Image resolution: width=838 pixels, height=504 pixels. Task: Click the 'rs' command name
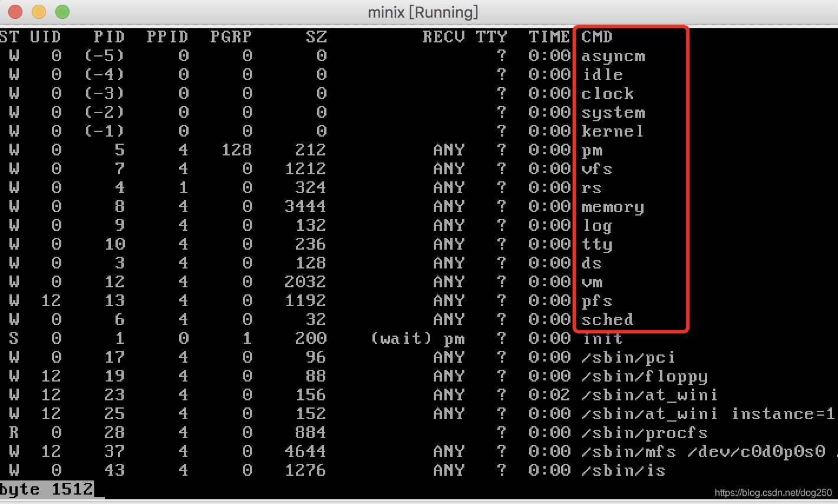click(x=592, y=188)
